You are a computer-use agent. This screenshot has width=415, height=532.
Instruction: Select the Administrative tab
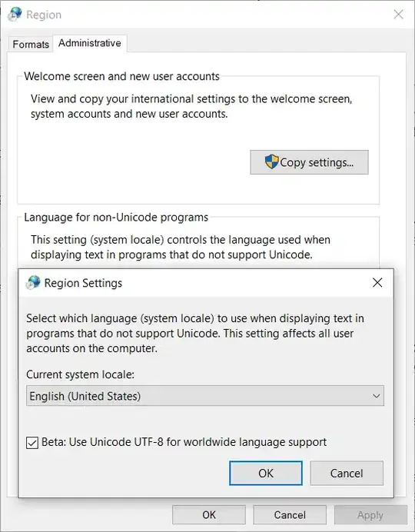(x=90, y=43)
